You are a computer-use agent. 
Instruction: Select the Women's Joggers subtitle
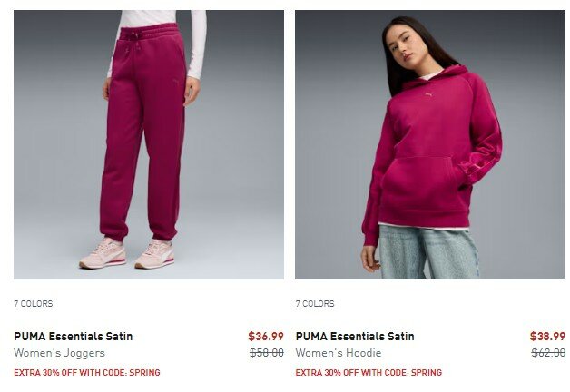[x=59, y=353]
